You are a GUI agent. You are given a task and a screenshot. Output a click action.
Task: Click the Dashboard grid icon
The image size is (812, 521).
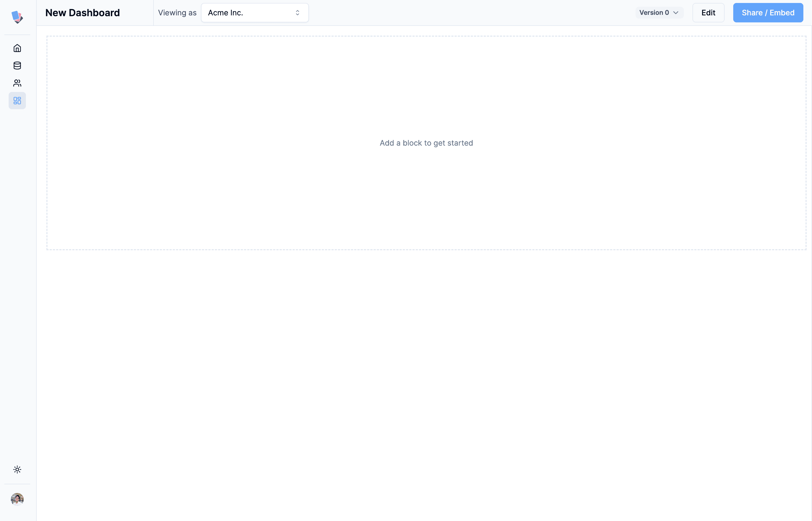tap(17, 101)
